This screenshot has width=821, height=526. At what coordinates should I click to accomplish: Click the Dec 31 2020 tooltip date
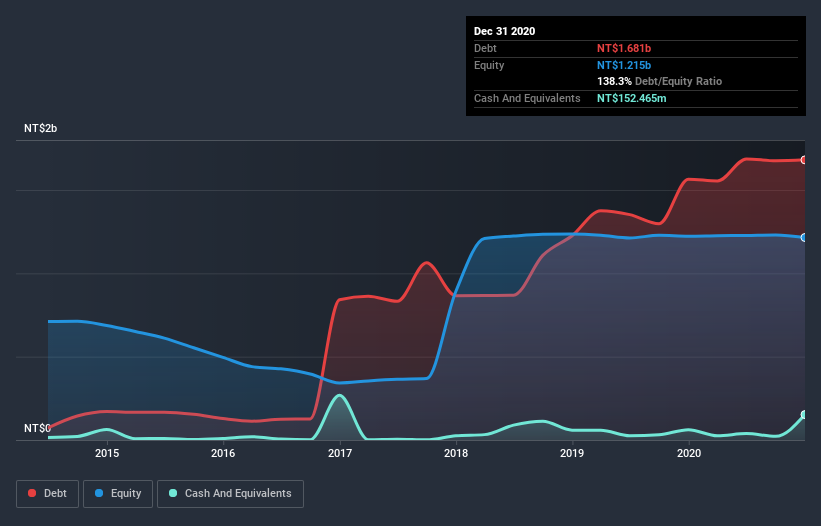coord(504,31)
